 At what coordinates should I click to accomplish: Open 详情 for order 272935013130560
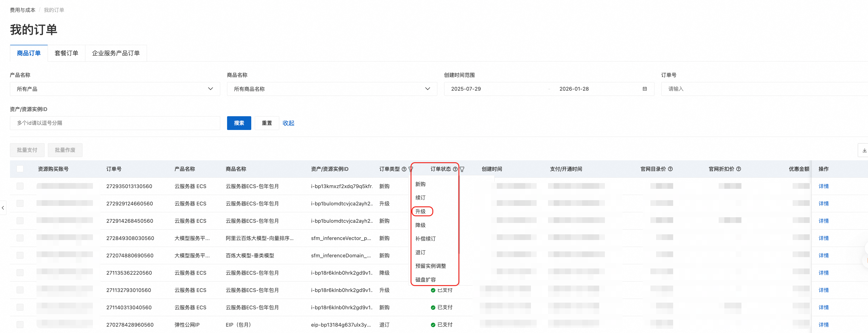click(823, 186)
